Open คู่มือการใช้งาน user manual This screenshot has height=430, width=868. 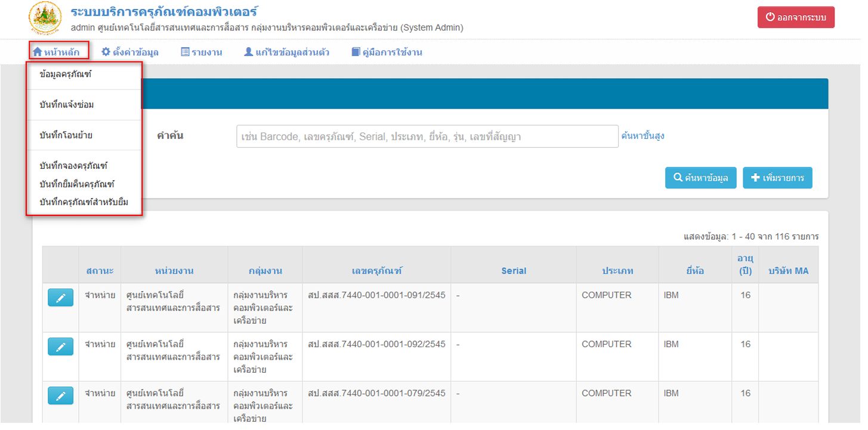[387, 52]
